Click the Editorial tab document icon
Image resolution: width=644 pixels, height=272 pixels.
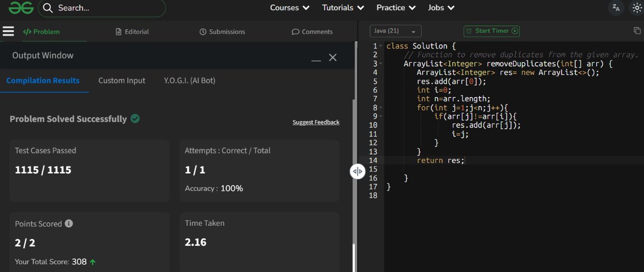(x=119, y=32)
